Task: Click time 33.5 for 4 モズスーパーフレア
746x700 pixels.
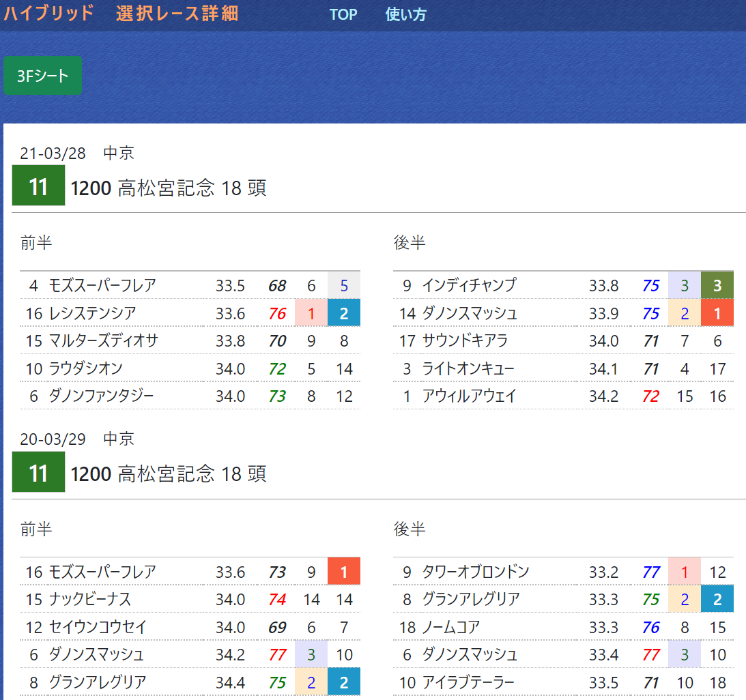Action: click(x=230, y=285)
